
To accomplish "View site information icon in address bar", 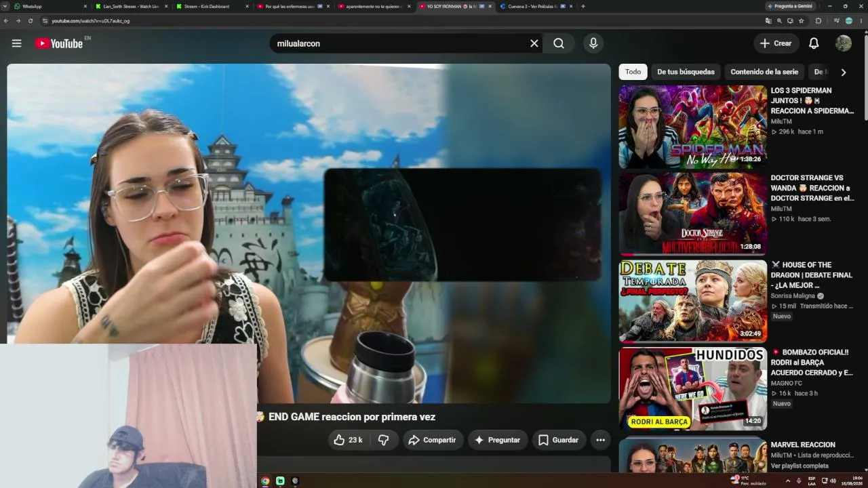I will point(45,21).
